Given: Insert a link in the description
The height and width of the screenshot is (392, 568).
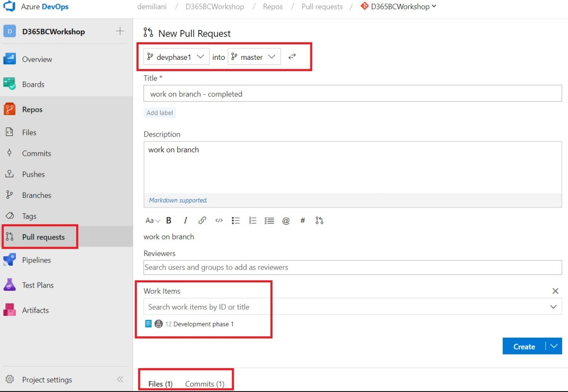Looking at the screenshot, I should click(x=202, y=220).
